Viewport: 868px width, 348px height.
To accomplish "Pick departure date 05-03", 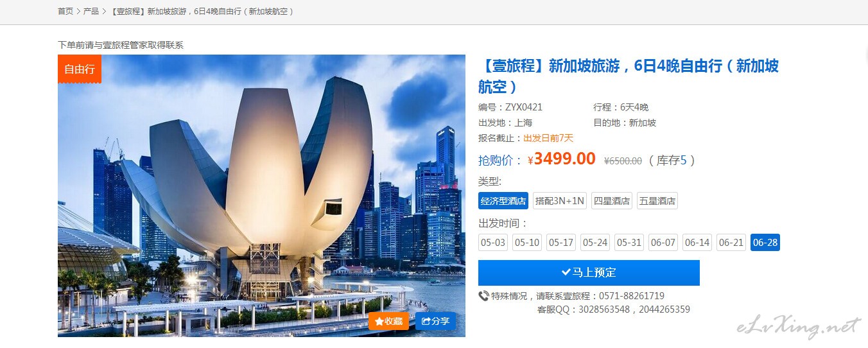I will tap(493, 243).
